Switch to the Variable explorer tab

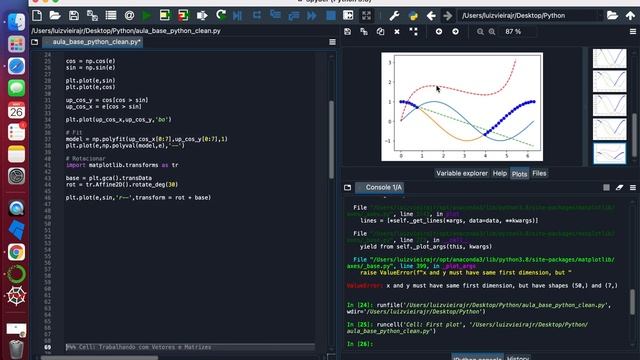coord(462,173)
